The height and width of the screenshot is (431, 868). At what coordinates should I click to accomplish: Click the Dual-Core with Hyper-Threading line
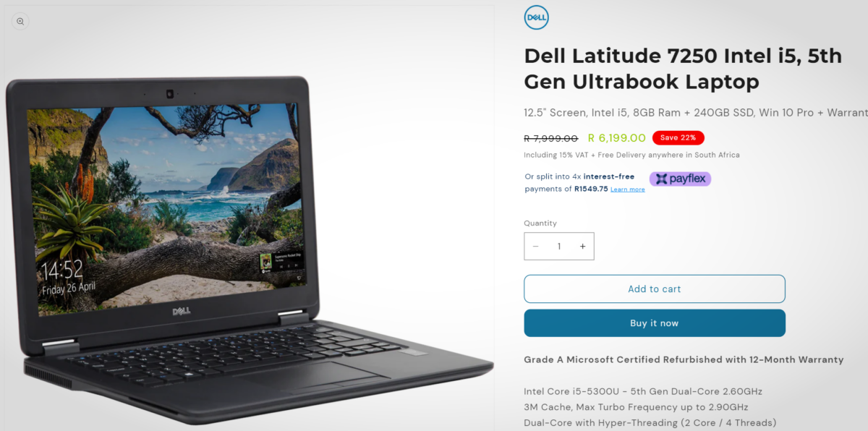(x=650, y=422)
